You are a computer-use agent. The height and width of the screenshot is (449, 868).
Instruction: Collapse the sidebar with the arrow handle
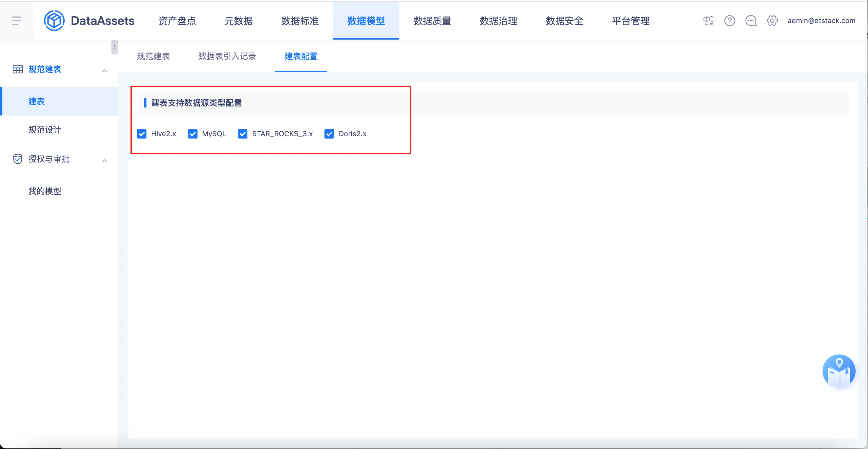(x=114, y=47)
